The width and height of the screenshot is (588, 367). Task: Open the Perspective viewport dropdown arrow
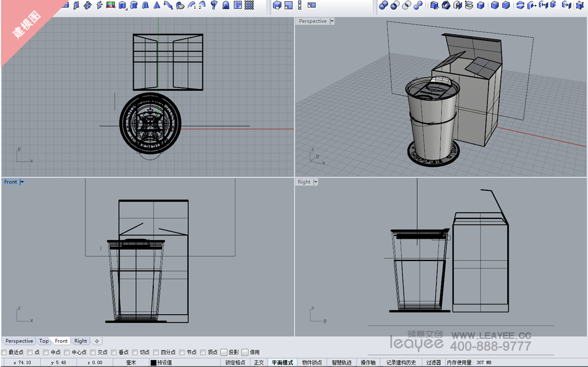pyautogui.click(x=332, y=21)
